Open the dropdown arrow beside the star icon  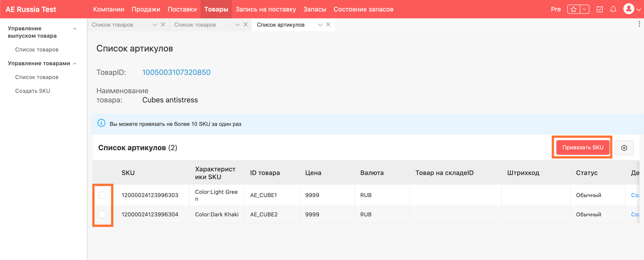pos(584,9)
